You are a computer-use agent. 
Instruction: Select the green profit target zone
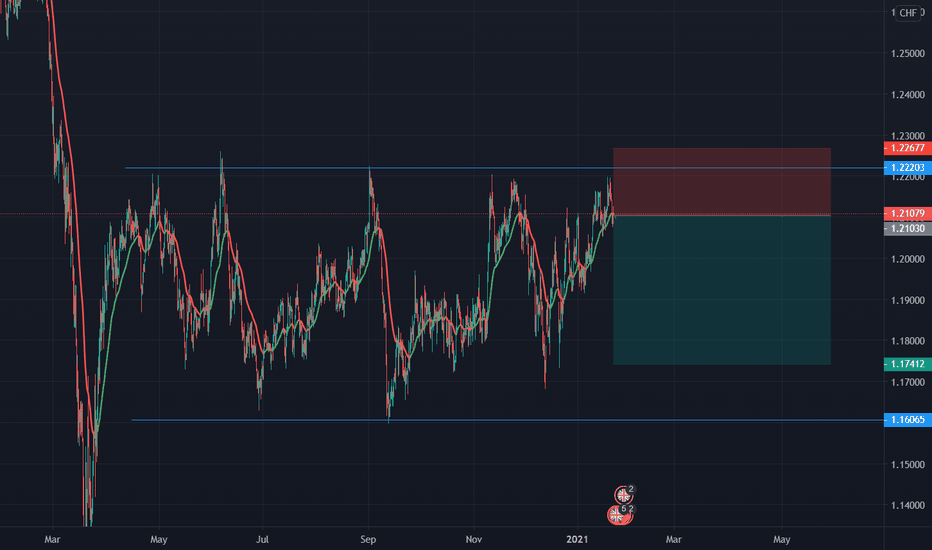click(x=722, y=290)
